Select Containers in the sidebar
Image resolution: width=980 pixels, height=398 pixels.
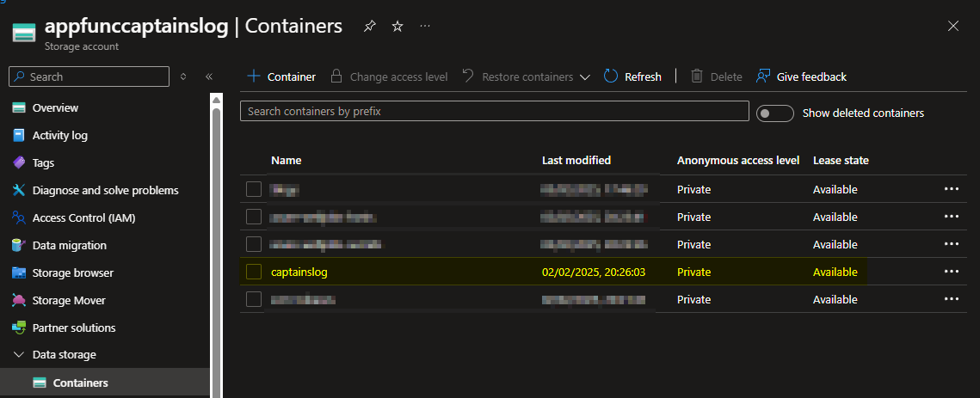coord(81,383)
